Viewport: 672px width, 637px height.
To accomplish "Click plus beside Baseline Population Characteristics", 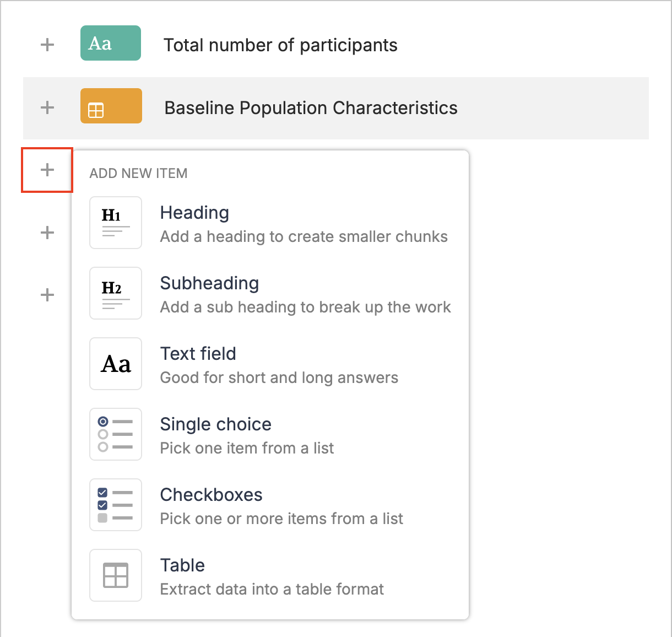I will 47,107.
